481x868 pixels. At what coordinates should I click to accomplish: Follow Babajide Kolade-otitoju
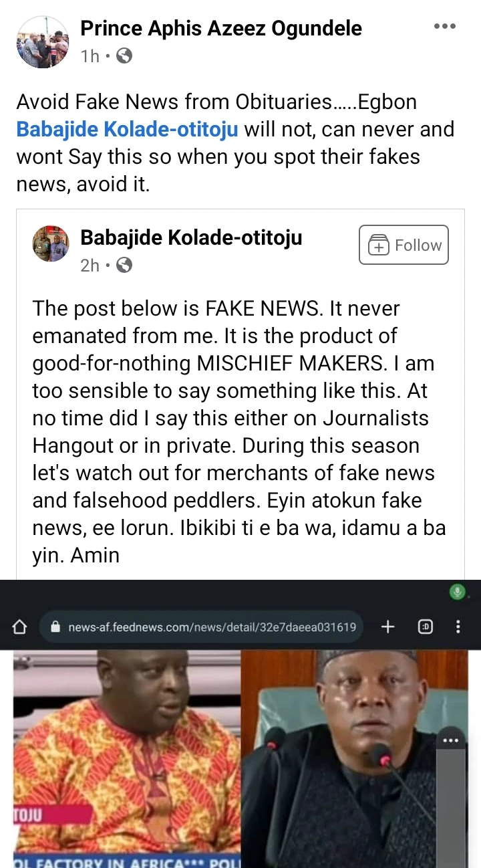[404, 245]
